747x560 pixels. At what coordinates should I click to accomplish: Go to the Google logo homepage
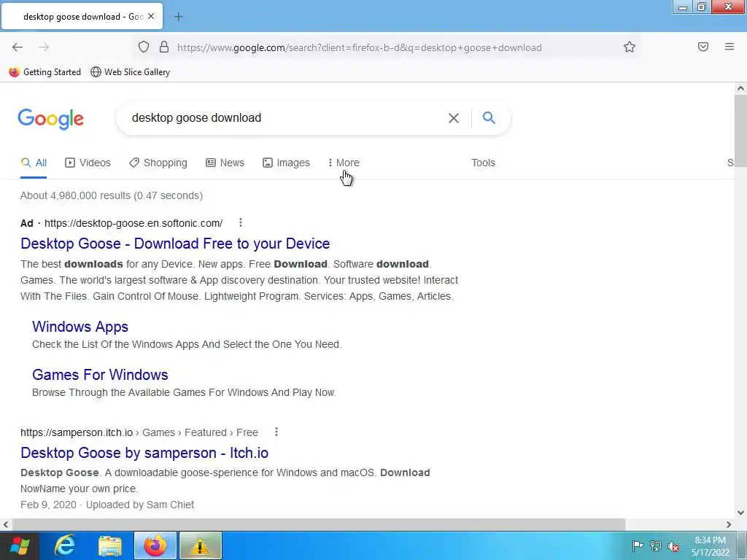click(x=50, y=119)
